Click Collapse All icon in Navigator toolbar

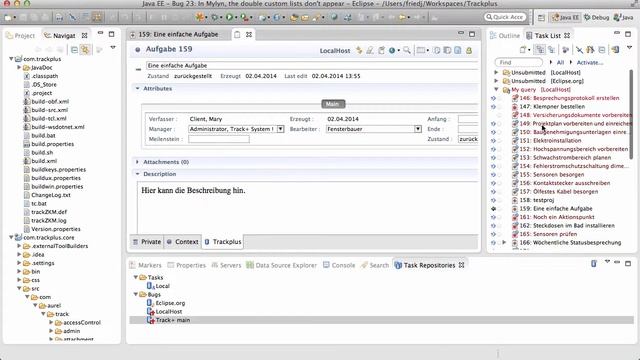click(x=74, y=50)
